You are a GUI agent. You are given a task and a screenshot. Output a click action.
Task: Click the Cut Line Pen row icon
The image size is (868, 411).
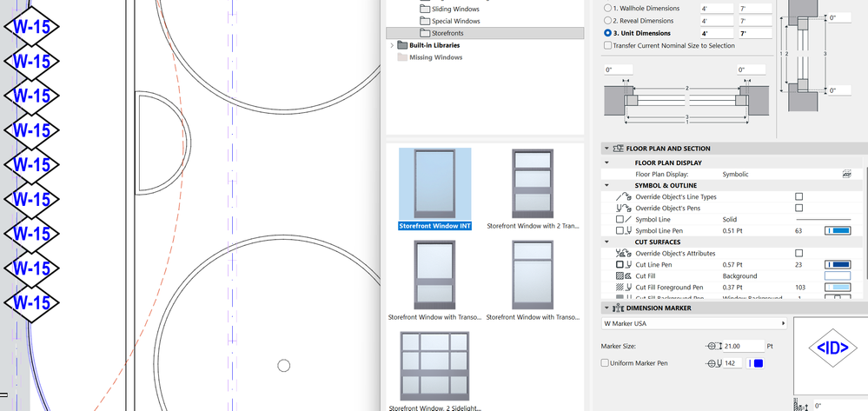pyautogui.click(x=623, y=265)
